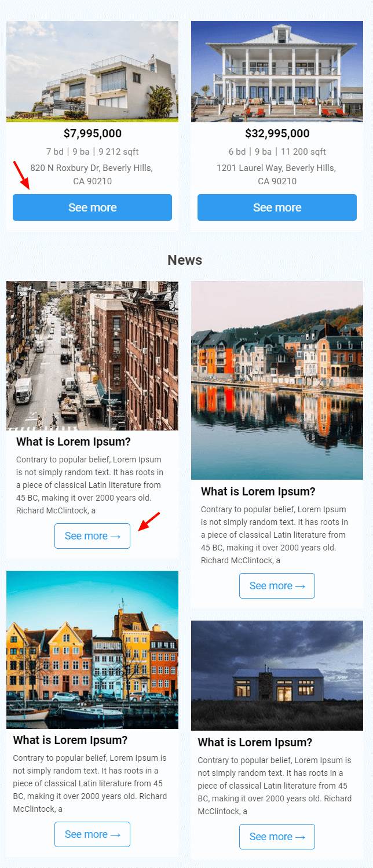Viewport: 373px width, 868px height.
Task: Open the colorful harbor houses news image
Action: pos(92,650)
